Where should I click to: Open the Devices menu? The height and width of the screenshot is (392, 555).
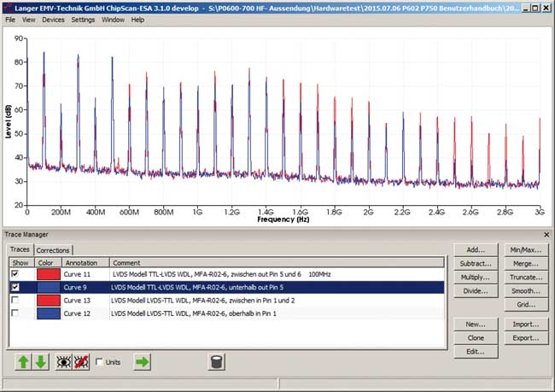(52, 19)
